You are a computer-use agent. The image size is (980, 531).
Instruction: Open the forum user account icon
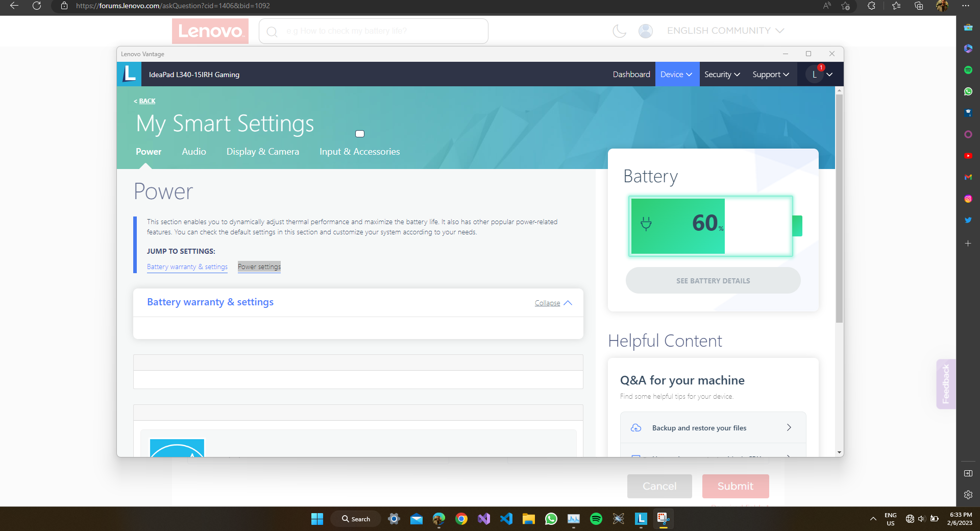pyautogui.click(x=646, y=31)
